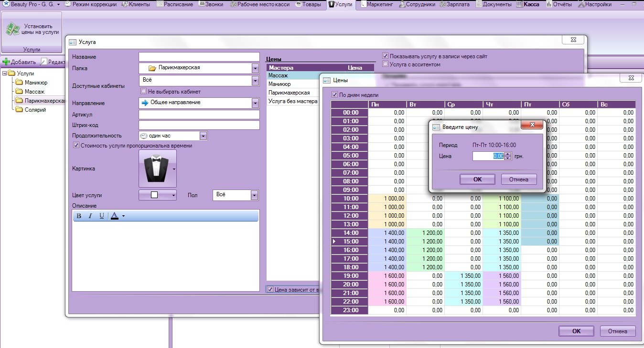Enable the Услуга с ассистентом checkbox
644x348 pixels.
tap(386, 64)
